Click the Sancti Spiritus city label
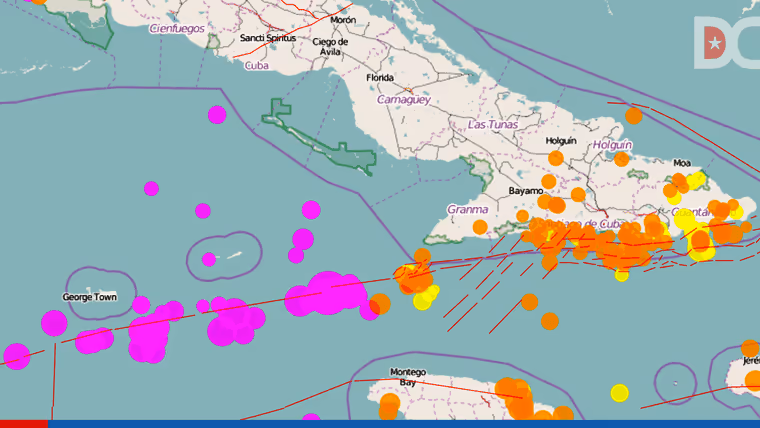The image size is (760, 428). pos(268,38)
